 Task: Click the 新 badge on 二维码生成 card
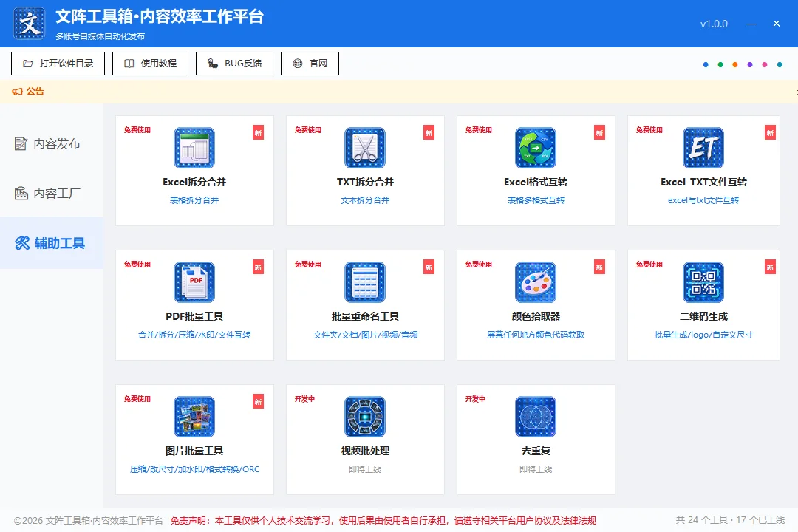(770, 267)
